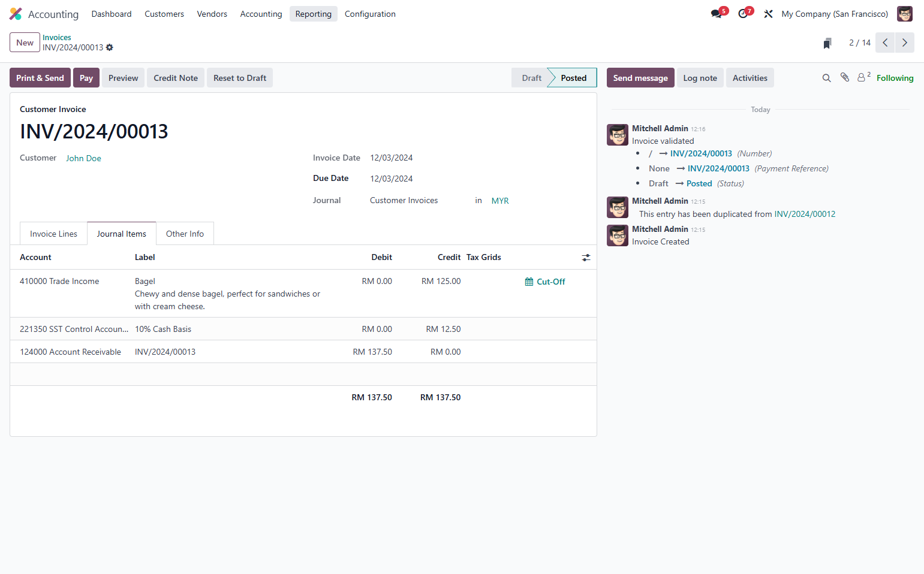924x574 pixels.
Task: Open the activities clock icon
Action: pos(743,14)
